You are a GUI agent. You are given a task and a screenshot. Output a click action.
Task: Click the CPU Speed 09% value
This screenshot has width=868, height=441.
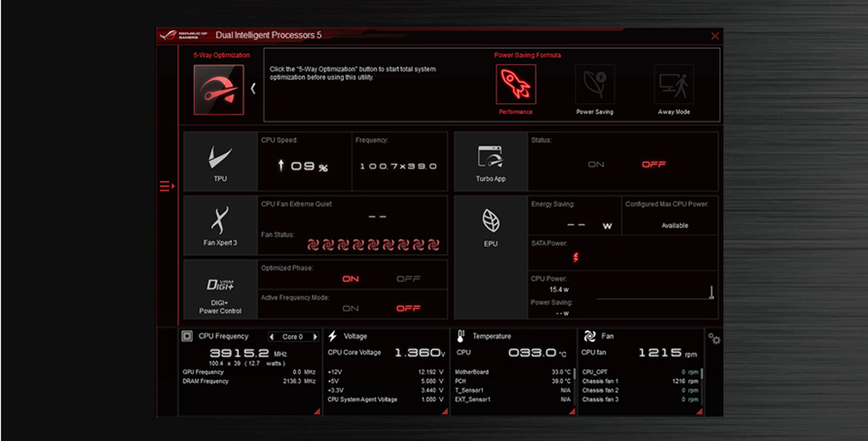[309, 166]
